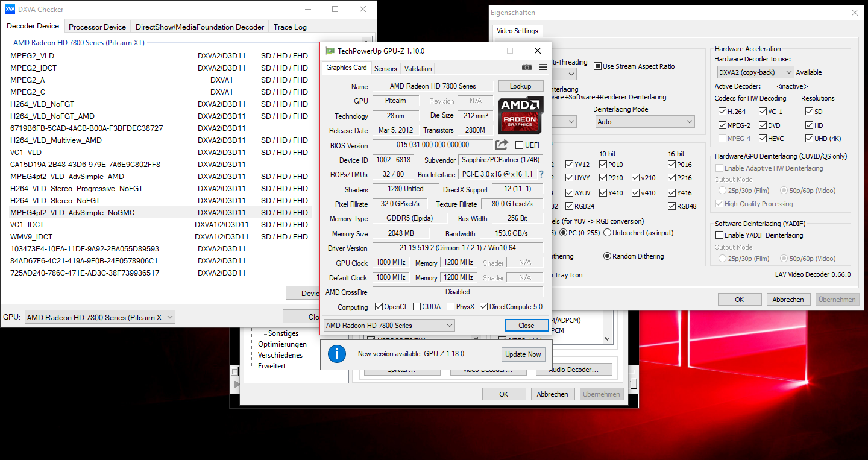Open the Trace Log tab
868x460 pixels.
tap(290, 27)
